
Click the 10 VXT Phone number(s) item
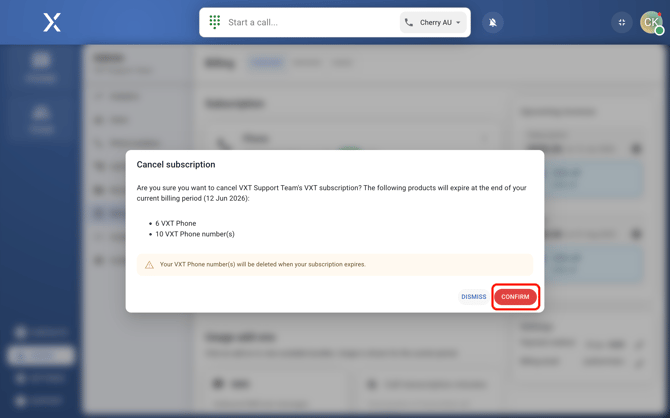pos(195,234)
